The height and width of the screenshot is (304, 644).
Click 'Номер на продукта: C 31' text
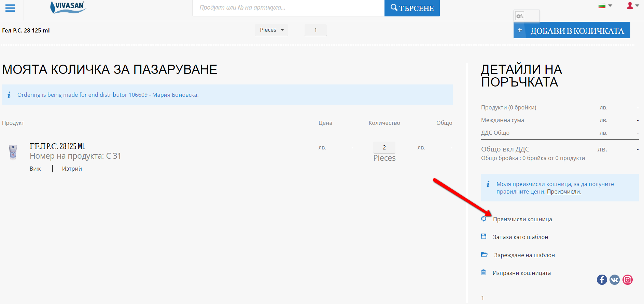[x=75, y=156]
